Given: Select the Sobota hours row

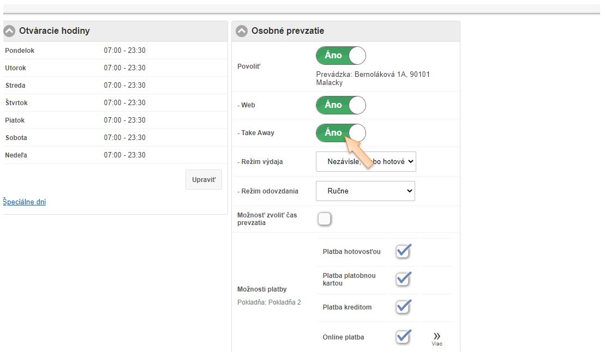Looking at the screenshot, I should coord(115,138).
